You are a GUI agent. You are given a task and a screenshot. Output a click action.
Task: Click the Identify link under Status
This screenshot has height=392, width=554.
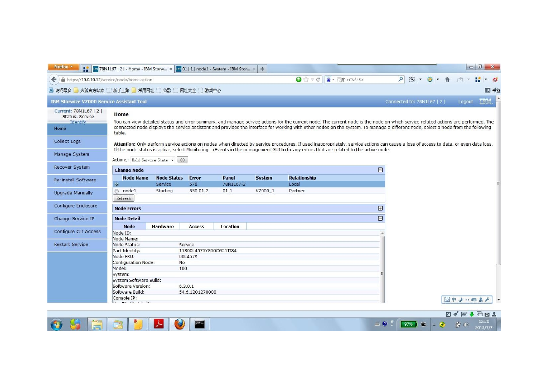coord(78,122)
